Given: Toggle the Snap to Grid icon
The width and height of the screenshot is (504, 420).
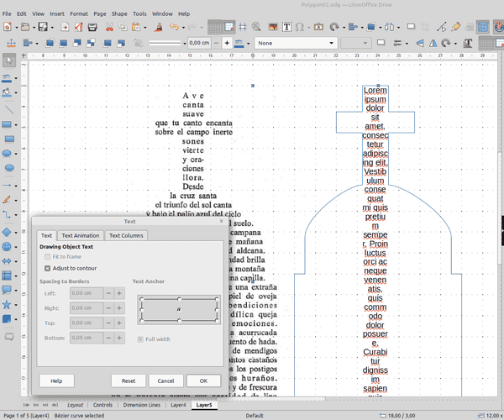Looking at the screenshot, I should (x=229, y=27).
